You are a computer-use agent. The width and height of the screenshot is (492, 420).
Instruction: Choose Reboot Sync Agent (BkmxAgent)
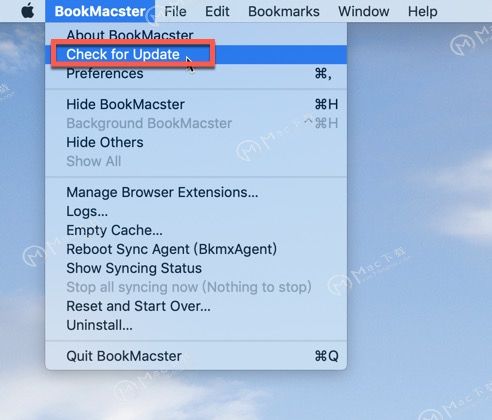[196, 249]
